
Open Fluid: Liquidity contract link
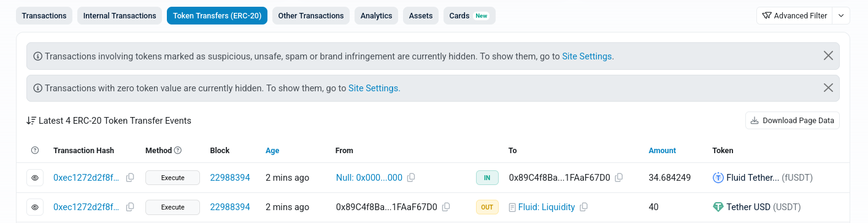coord(547,207)
